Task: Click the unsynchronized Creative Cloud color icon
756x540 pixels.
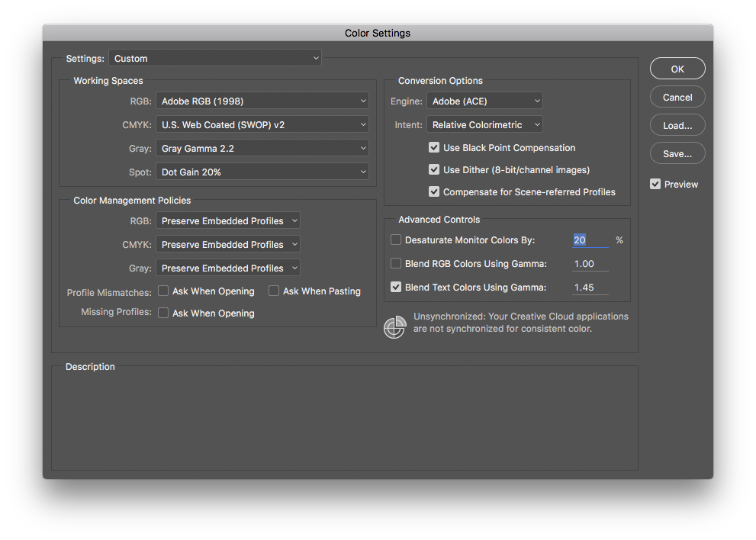Action: tap(394, 327)
